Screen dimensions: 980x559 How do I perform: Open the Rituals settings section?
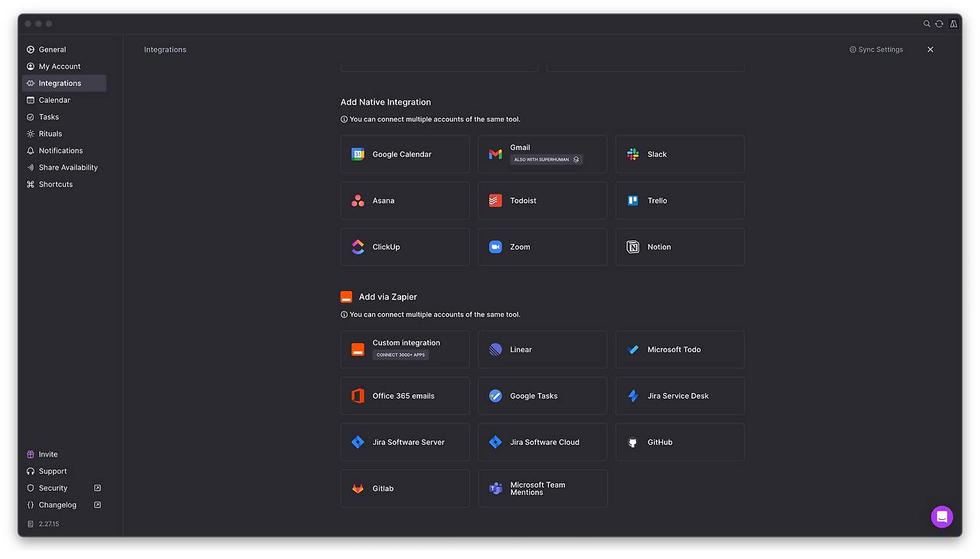coord(64,134)
